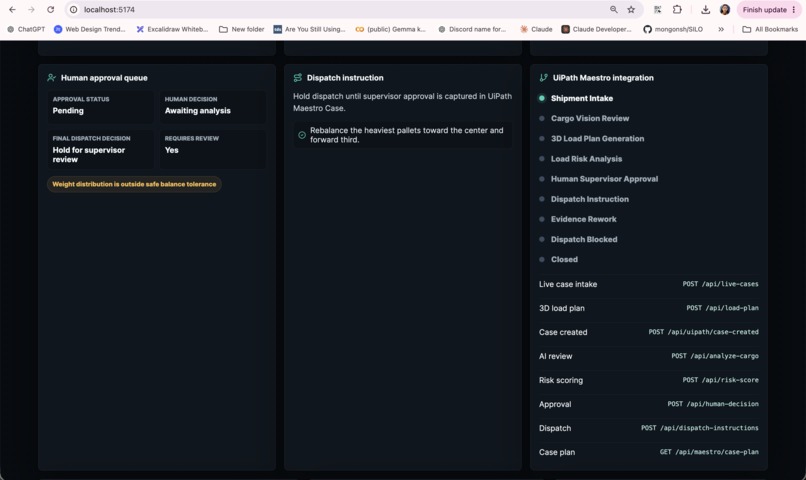
Task: Open Web Design Trend bookmark
Action: [89, 29]
